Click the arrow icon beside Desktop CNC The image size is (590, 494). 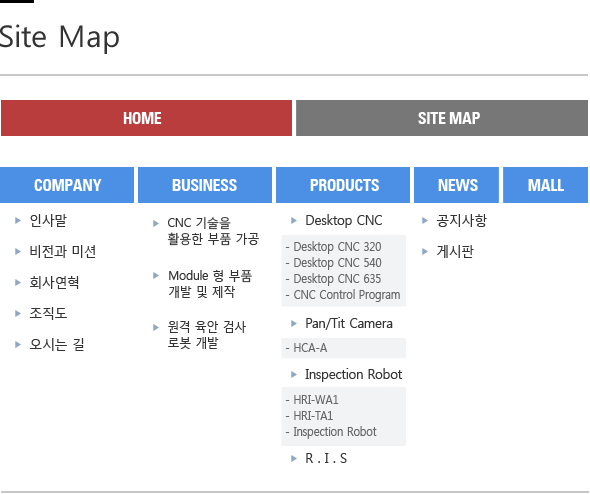[294, 220]
